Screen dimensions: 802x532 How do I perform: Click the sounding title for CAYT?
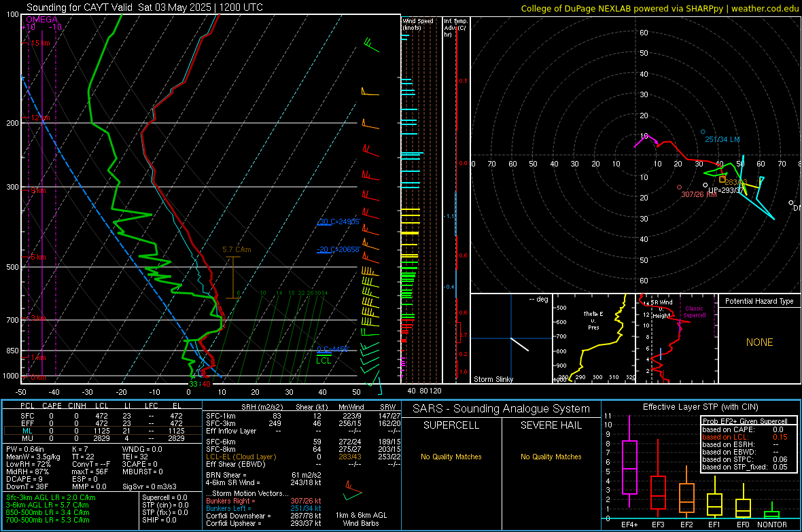click(x=145, y=7)
